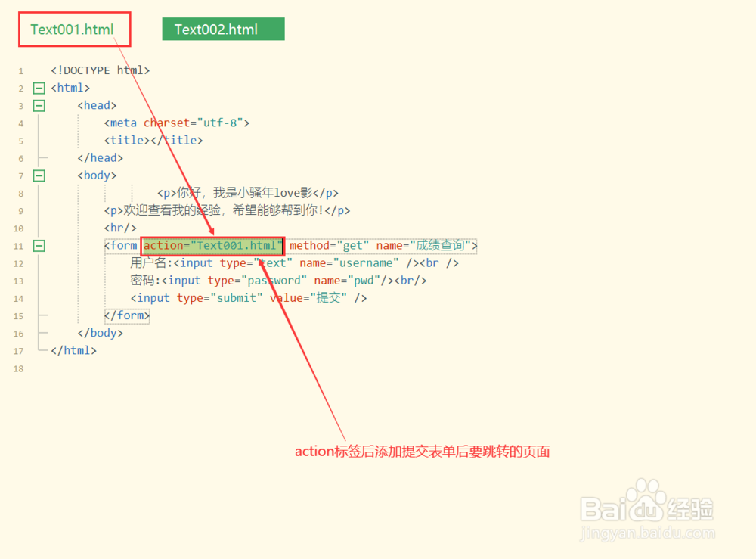Click the method="get" attribute
The image size is (756, 559).
[330, 246]
